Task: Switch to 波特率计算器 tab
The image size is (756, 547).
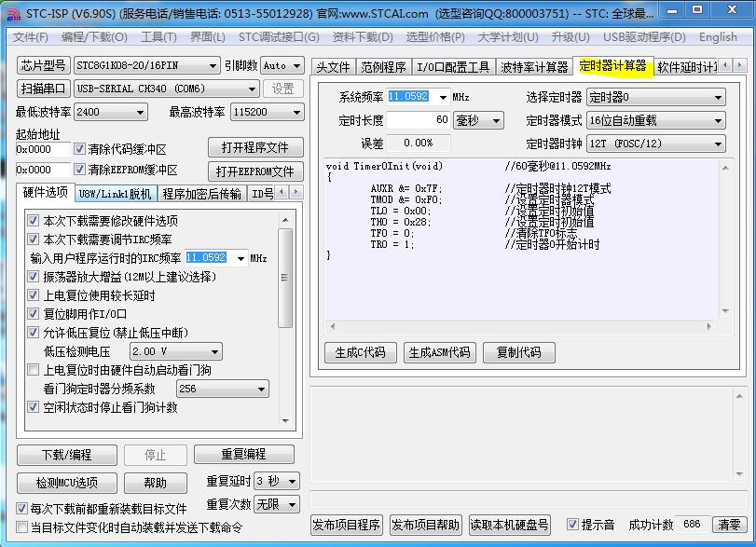Action: (x=534, y=67)
